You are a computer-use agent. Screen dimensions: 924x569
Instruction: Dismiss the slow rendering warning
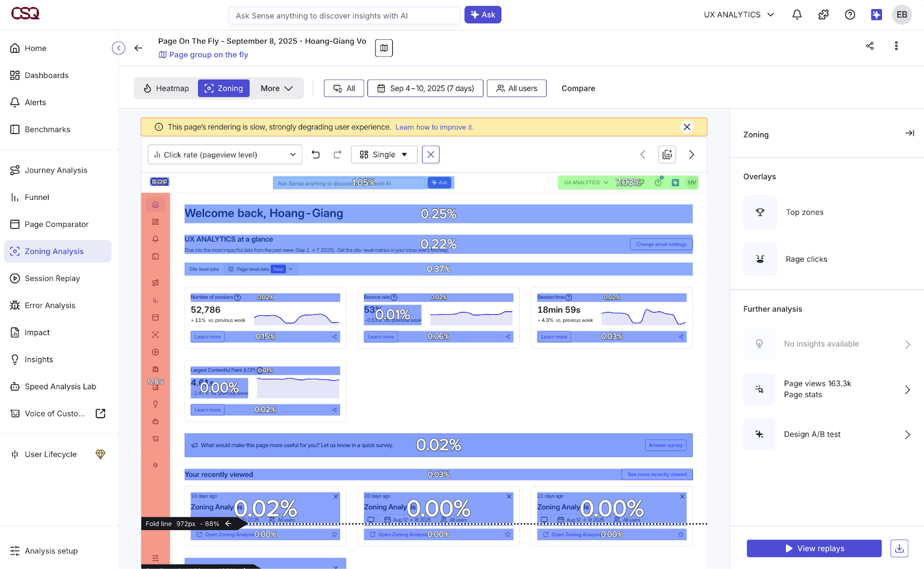coord(687,127)
